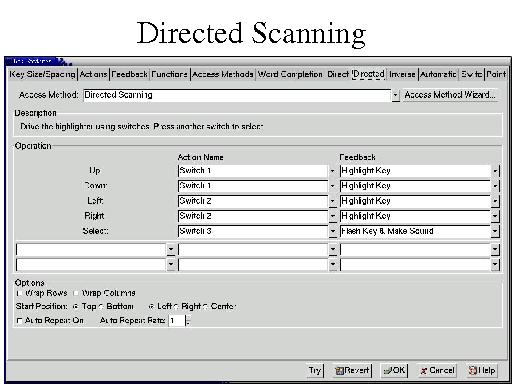Open the second empty operation name dropdown
Viewport: 512px width, 384px height.
(x=171, y=265)
